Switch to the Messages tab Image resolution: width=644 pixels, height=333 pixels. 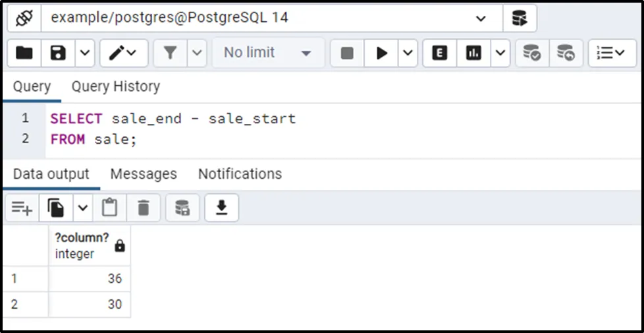[x=144, y=174]
